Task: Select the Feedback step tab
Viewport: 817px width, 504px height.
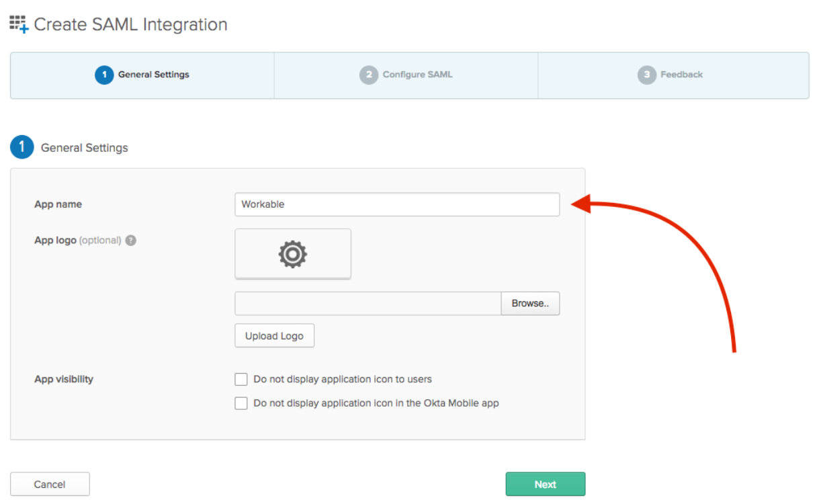Action: coord(673,75)
